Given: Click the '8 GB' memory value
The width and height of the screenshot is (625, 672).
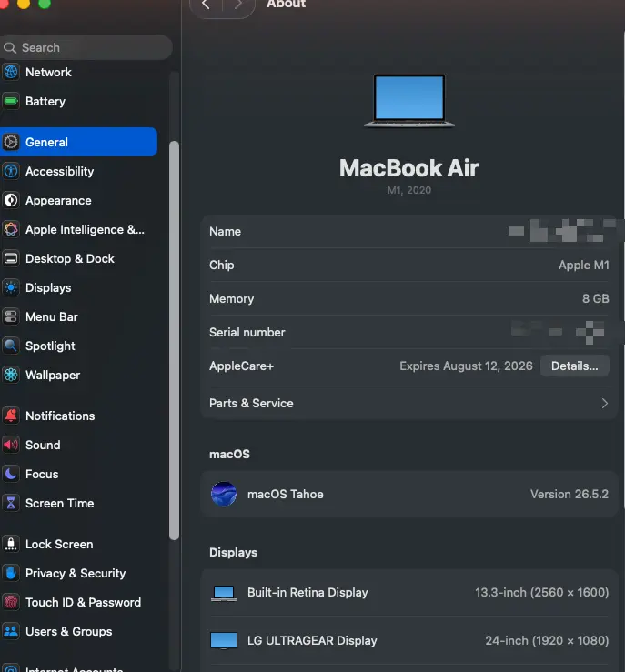Looking at the screenshot, I should pyautogui.click(x=595, y=298).
